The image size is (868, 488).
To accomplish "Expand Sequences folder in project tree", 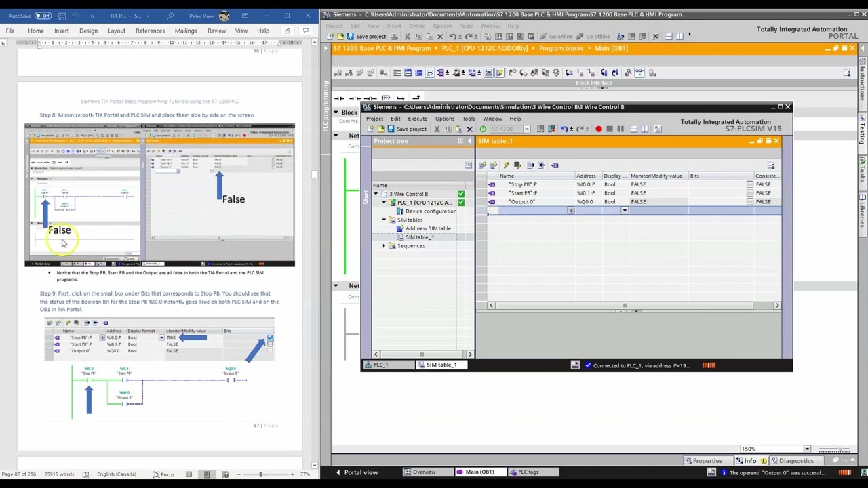I will point(384,246).
